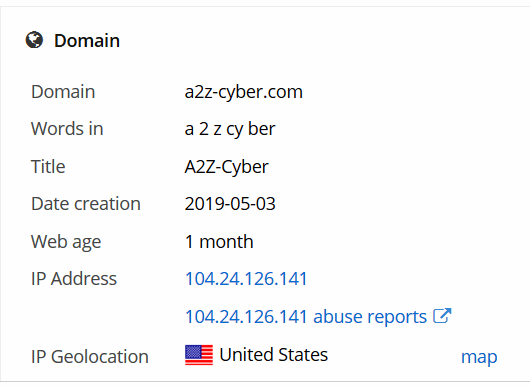Click the Web age row label
The width and height of the screenshot is (530, 387).
pyautogui.click(x=66, y=242)
